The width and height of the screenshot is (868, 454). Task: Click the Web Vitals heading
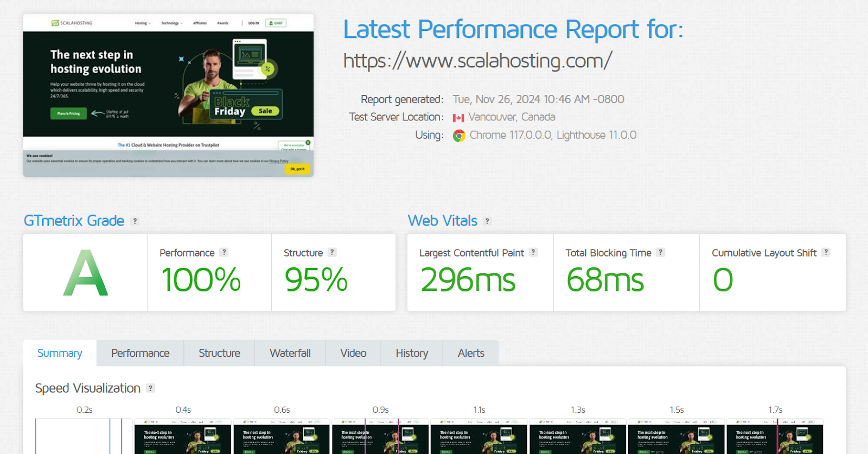pyautogui.click(x=443, y=221)
